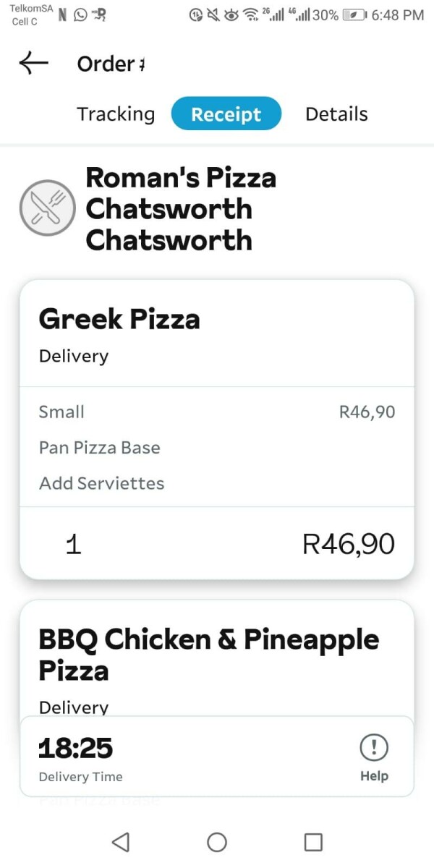
Task: Tap the back arrow next to Order
Action: coord(33,63)
